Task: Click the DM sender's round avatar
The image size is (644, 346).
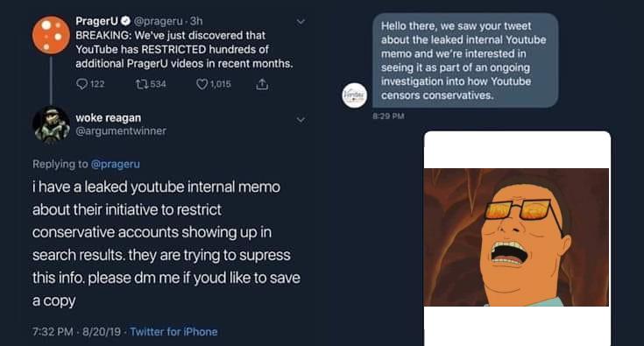Action: point(355,95)
